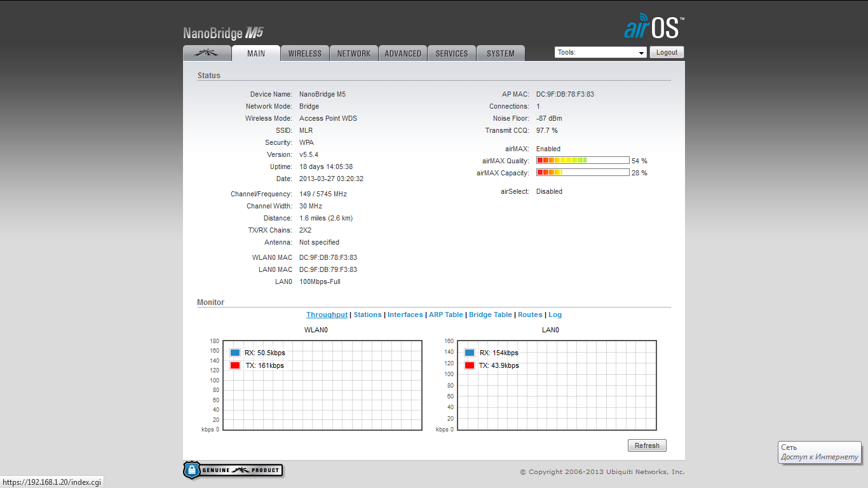This screenshot has width=868, height=488.
Task: Click the airMAX Capacity bar
Action: tap(583, 173)
